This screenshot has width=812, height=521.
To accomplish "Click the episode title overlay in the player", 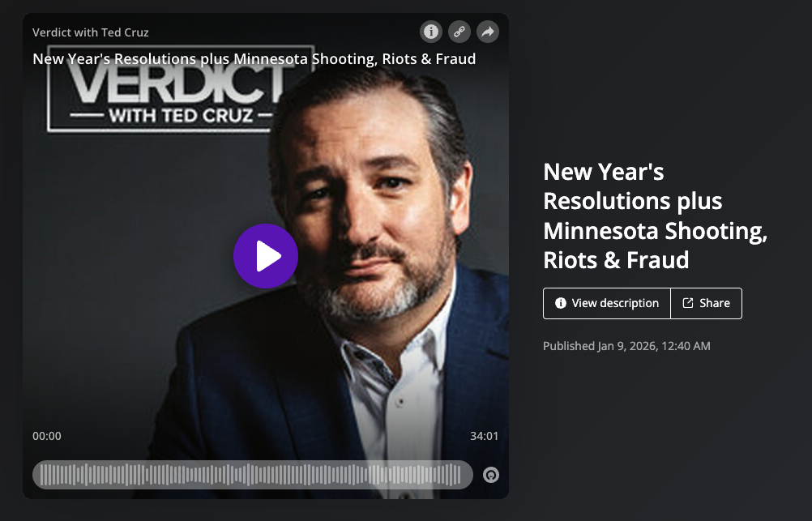I will pos(254,58).
